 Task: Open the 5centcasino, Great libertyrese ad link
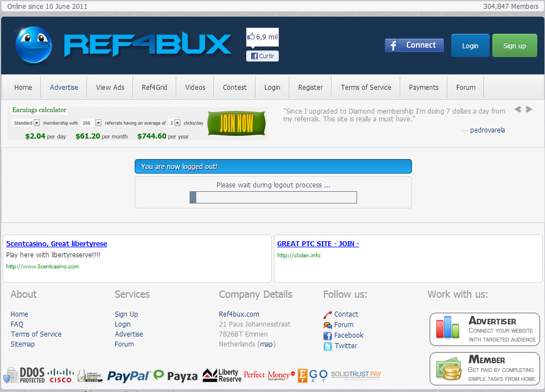pyautogui.click(x=57, y=243)
